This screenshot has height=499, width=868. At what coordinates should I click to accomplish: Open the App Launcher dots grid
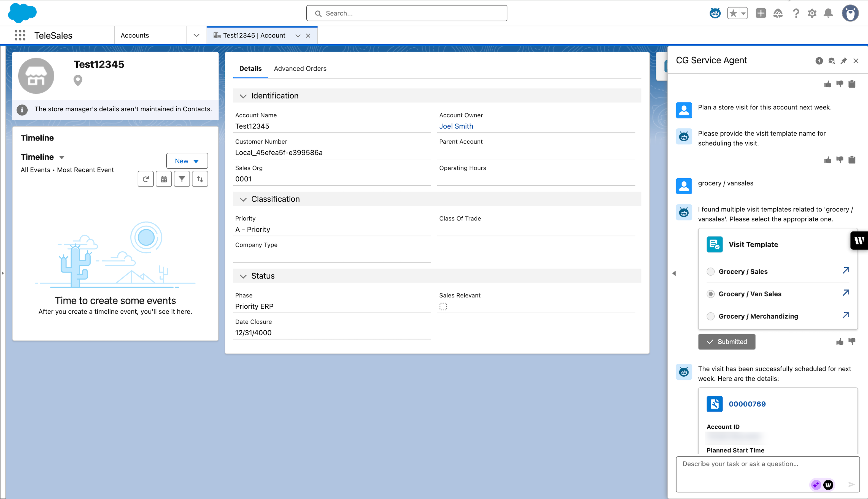pos(20,35)
